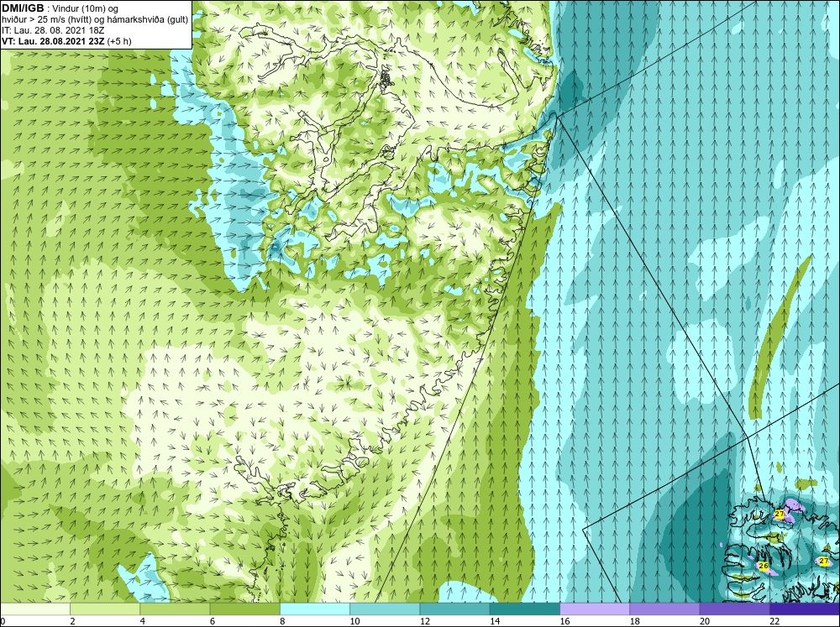This screenshot has height=627, width=840.
Task: Click legend scale number "16"
Action: [564, 620]
